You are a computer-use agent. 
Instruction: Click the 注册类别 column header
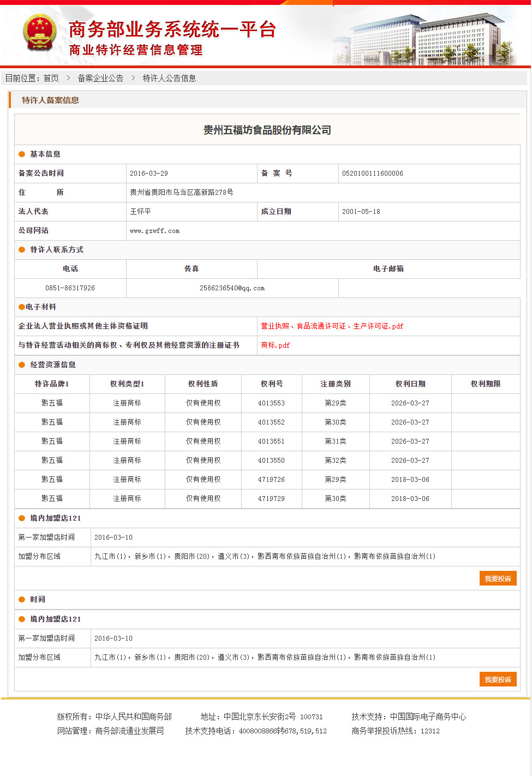tap(336, 384)
